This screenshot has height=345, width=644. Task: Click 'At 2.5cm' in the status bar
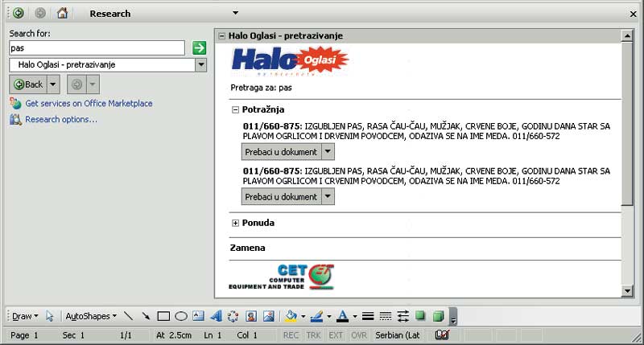coord(174,335)
